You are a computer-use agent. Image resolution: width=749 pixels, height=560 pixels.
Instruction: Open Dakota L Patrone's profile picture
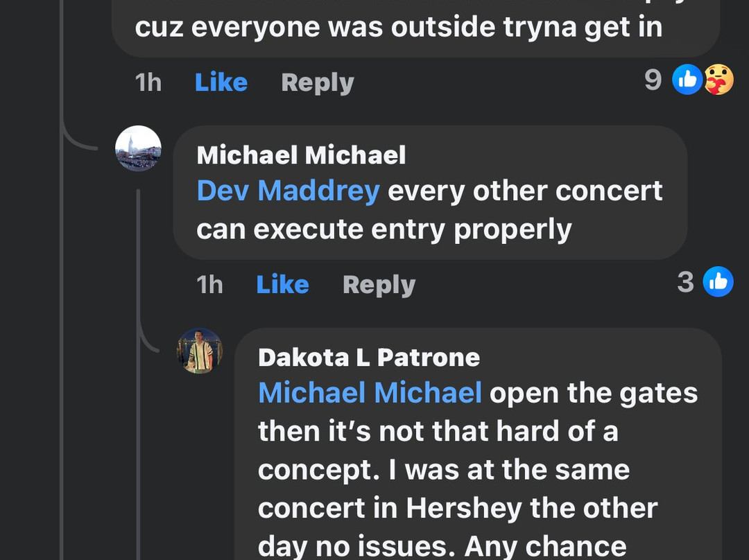(x=200, y=351)
